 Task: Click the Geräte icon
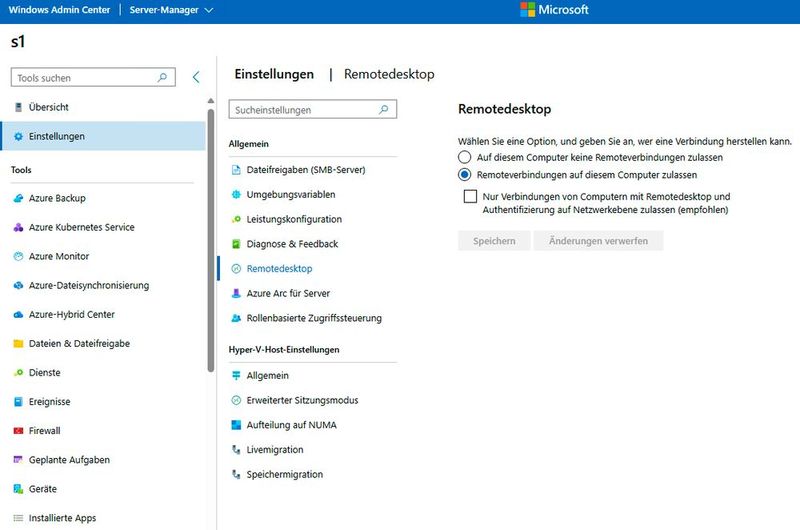(x=18, y=489)
